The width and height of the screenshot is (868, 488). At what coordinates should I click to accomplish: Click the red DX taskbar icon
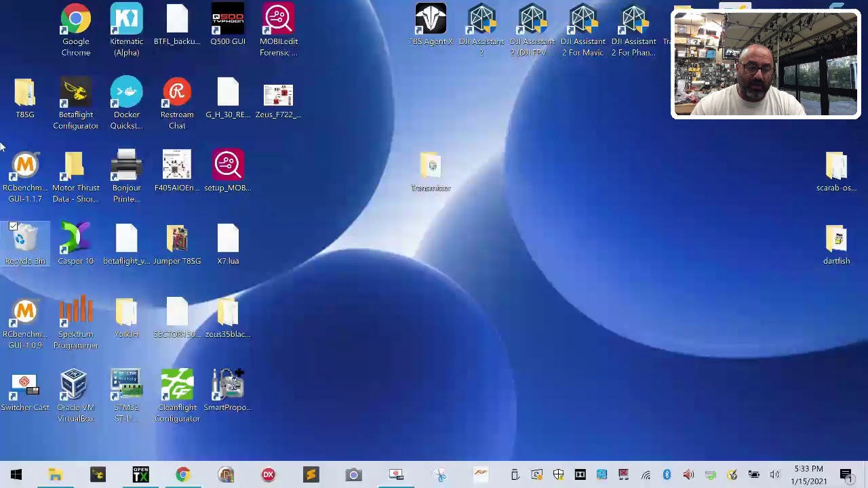[x=269, y=475]
